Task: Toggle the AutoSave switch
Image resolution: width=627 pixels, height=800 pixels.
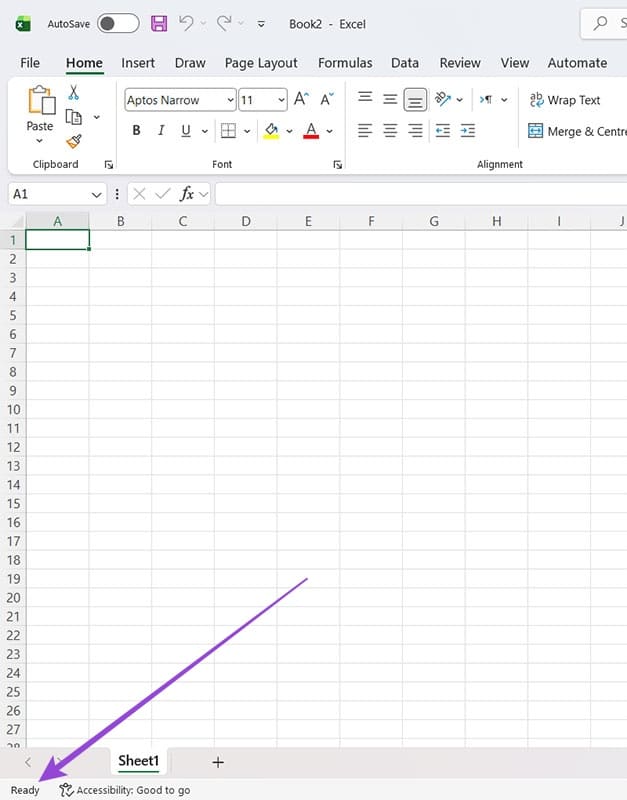Action: tap(118, 23)
